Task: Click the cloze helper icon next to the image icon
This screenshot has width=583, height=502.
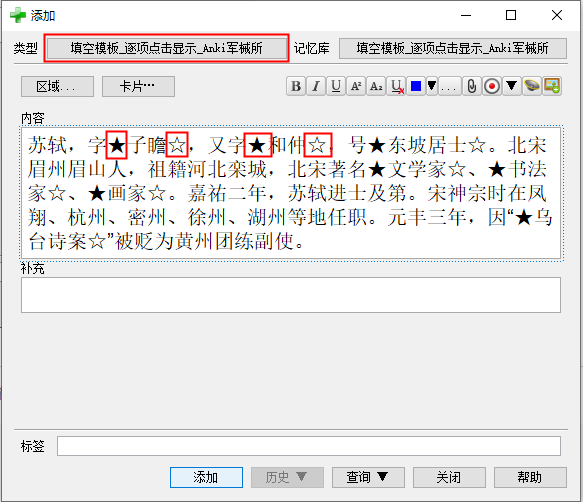Action: [x=532, y=86]
